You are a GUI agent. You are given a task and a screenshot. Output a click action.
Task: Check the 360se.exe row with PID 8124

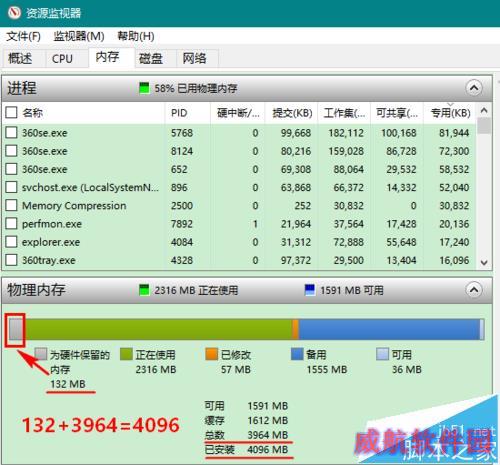[11, 151]
